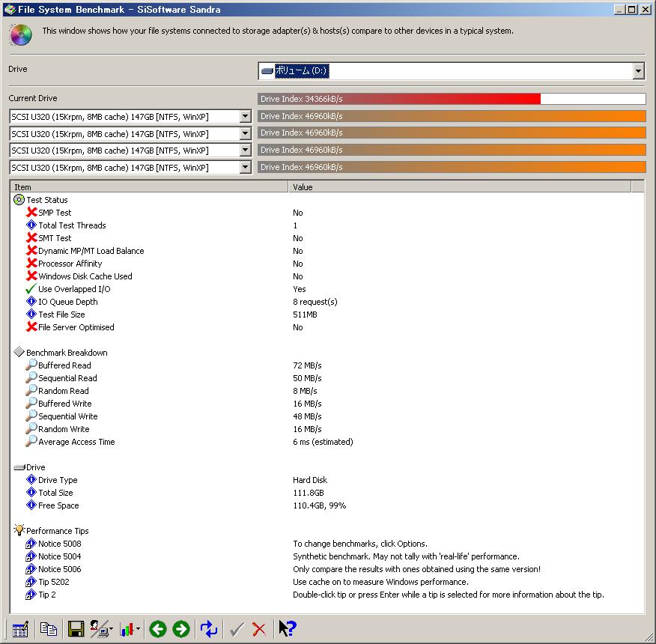Screen dimensions: 656x644
Task: Open dropdown arrow beside bar chart icon
Action: pos(138,629)
